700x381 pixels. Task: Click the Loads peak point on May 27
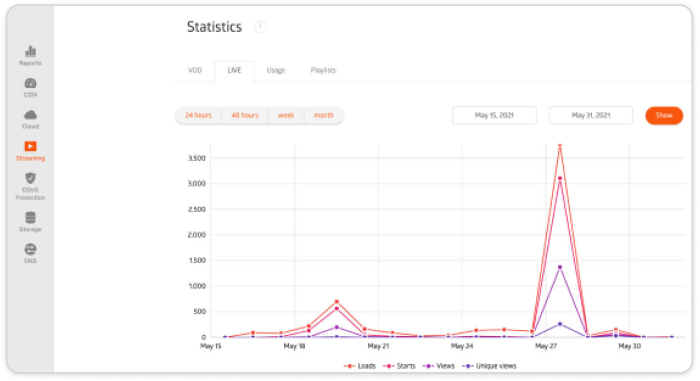click(x=560, y=146)
